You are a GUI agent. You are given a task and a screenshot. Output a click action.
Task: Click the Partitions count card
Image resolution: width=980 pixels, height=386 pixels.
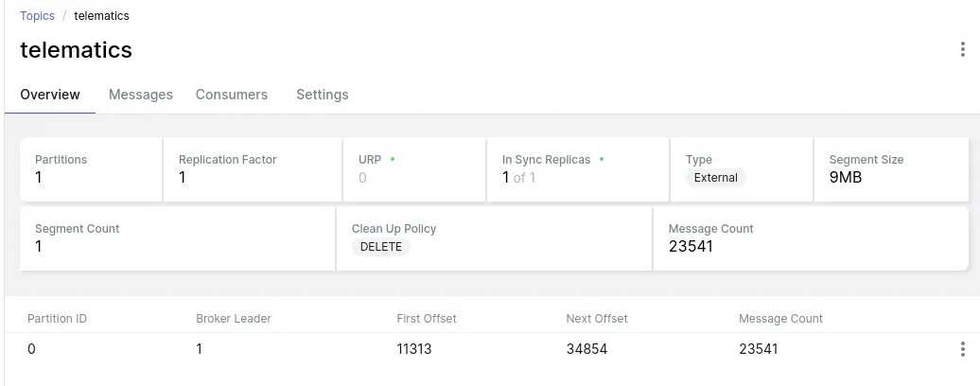click(91, 169)
